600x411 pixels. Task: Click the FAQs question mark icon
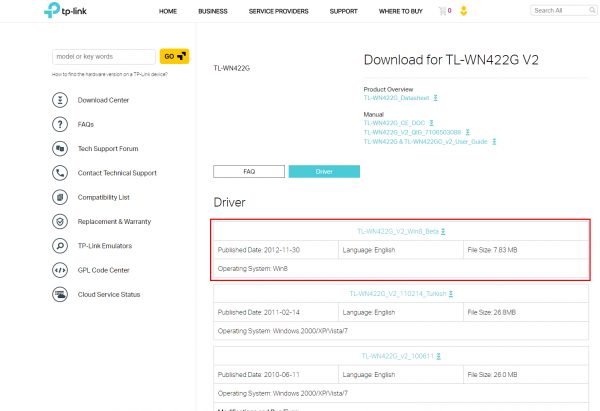click(x=59, y=124)
